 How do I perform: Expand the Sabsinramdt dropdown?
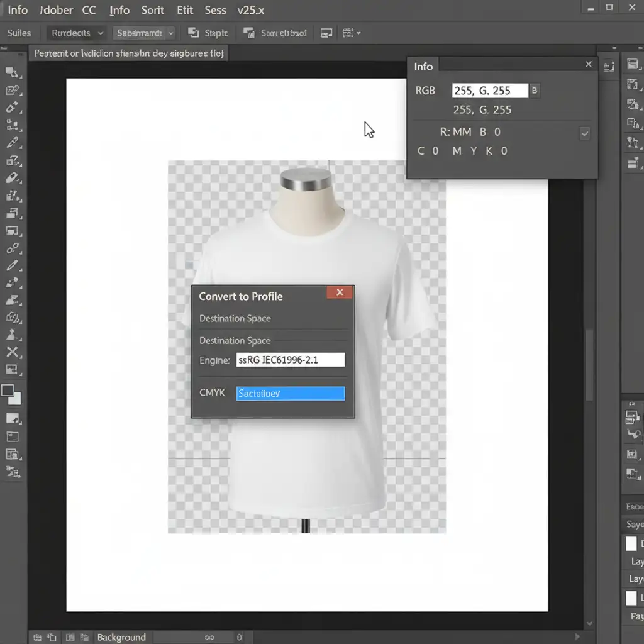[144, 33]
